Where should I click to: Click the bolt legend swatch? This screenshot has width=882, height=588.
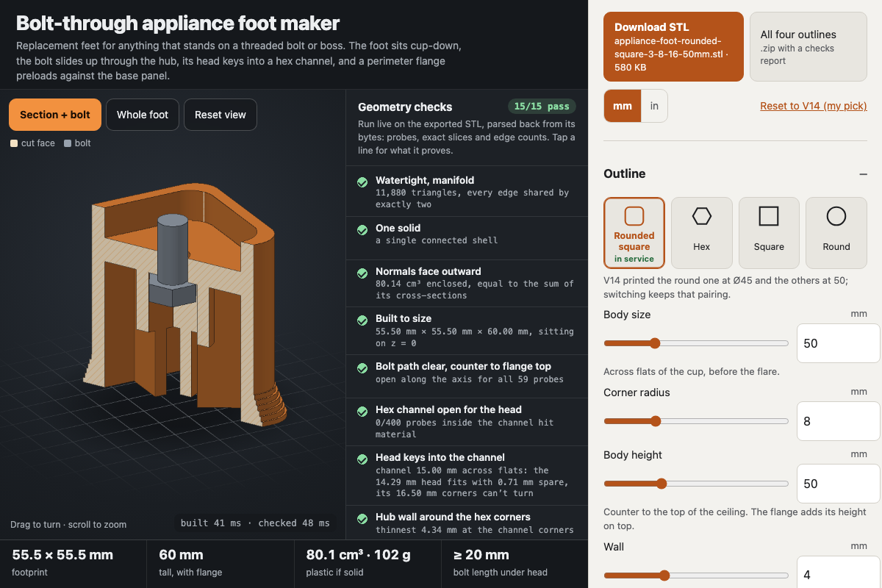[68, 143]
